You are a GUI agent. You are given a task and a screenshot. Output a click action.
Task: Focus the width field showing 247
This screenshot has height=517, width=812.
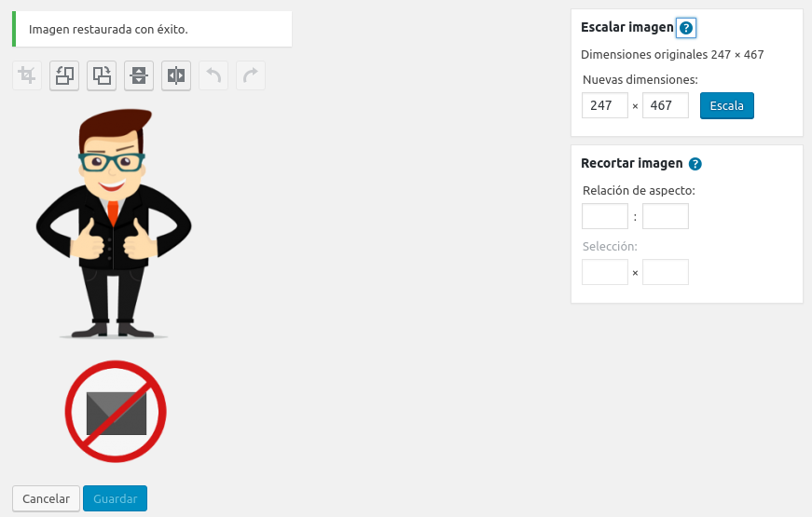[x=605, y=105]
